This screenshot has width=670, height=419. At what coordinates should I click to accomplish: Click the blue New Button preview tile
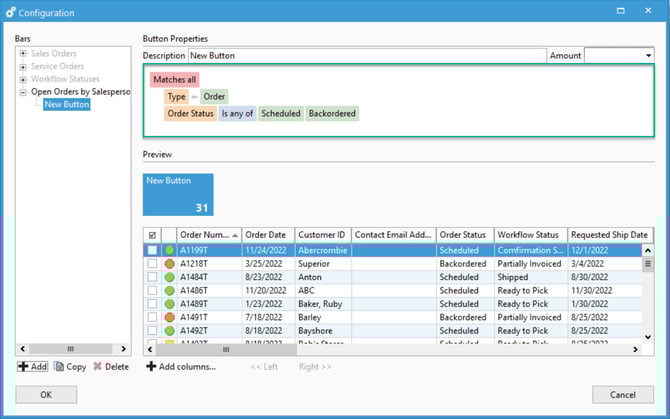coord(178,194)
